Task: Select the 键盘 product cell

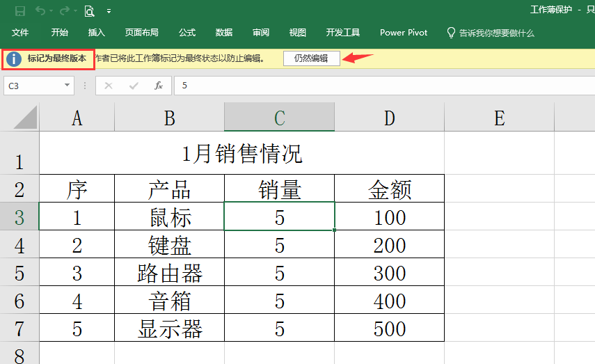Action: point(169,244)
